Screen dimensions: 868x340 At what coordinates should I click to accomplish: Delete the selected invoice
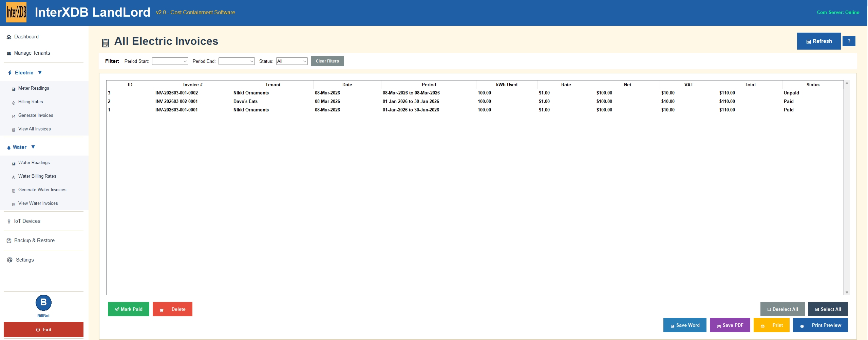[172, 309]
